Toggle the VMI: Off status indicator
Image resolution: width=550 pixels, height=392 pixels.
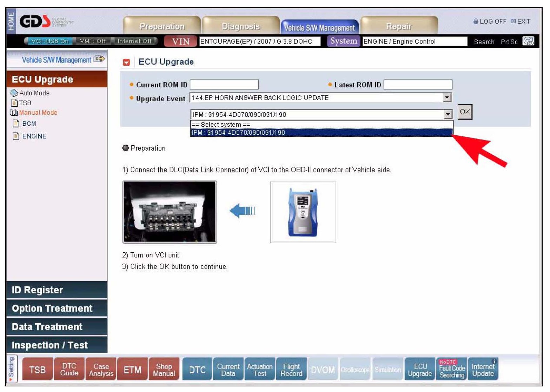pos(92,41)
